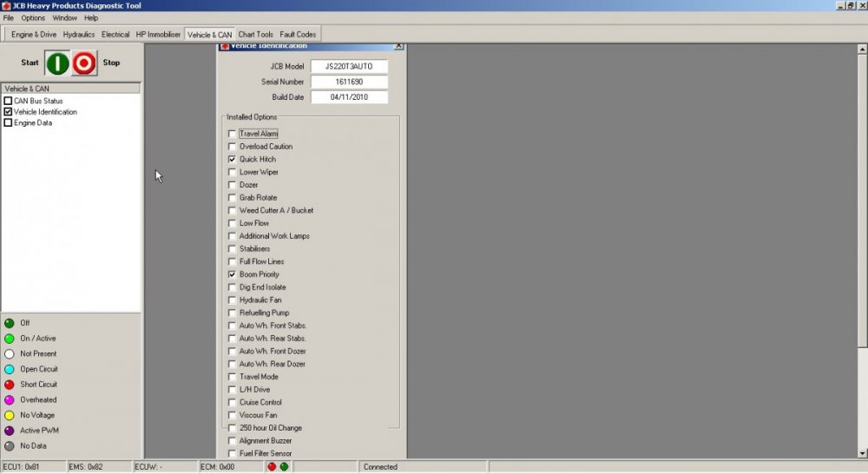Click the red Stop button icon
The image size is (868, 474).
[84, 63]
